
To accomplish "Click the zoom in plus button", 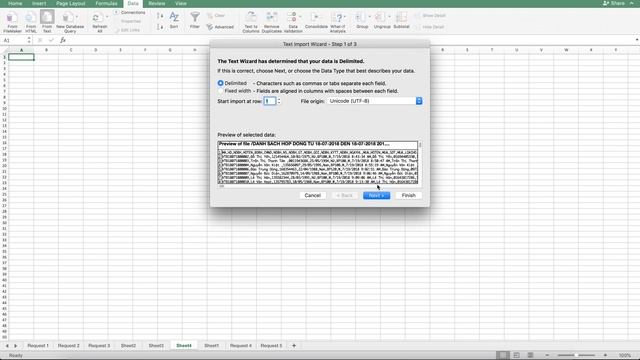I will pyautogui.click(x=605, y=355).
